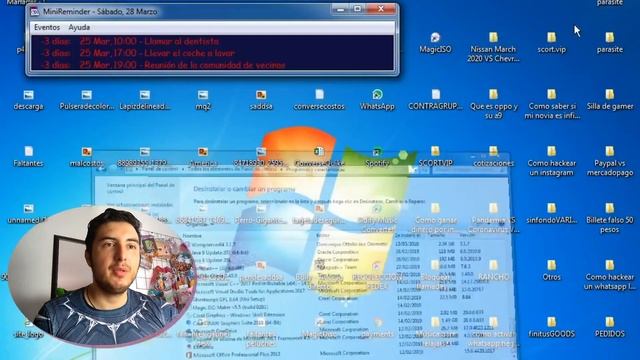Screen dimensions: 640x360
Task: Click the MiniReminder title bar app icon
Action: [35, 12]
